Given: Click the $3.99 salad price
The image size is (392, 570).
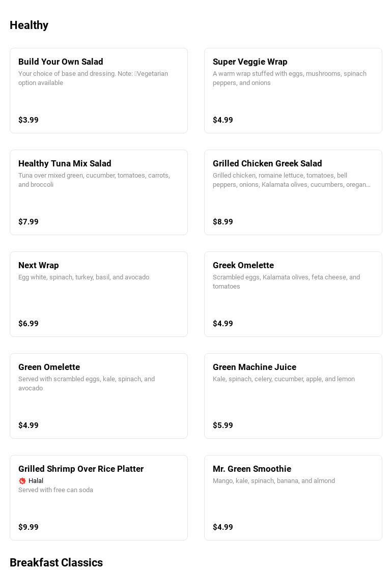Looking at the screenshot, I should pyautogui.click(x=29, y=120).
